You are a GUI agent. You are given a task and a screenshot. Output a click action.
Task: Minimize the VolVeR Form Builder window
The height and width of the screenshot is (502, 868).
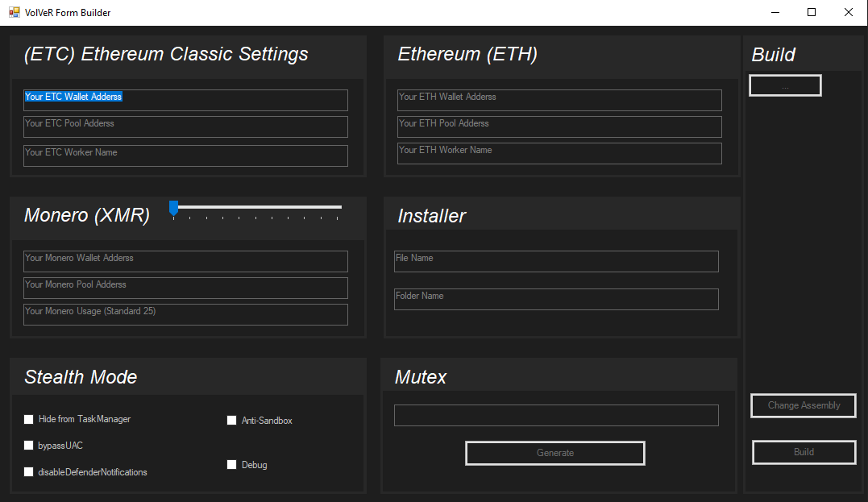775,12
